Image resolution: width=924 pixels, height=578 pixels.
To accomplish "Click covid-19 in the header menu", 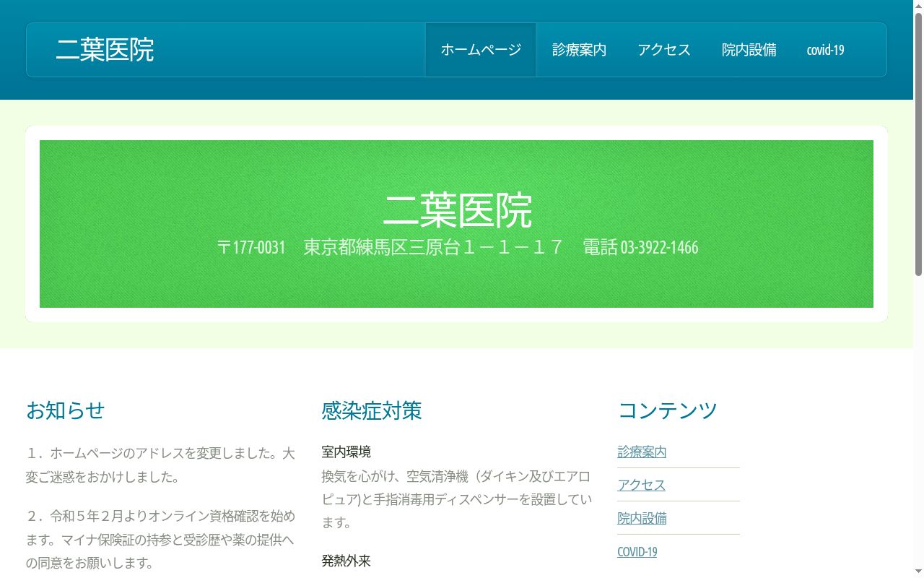I will pos(825,50).
